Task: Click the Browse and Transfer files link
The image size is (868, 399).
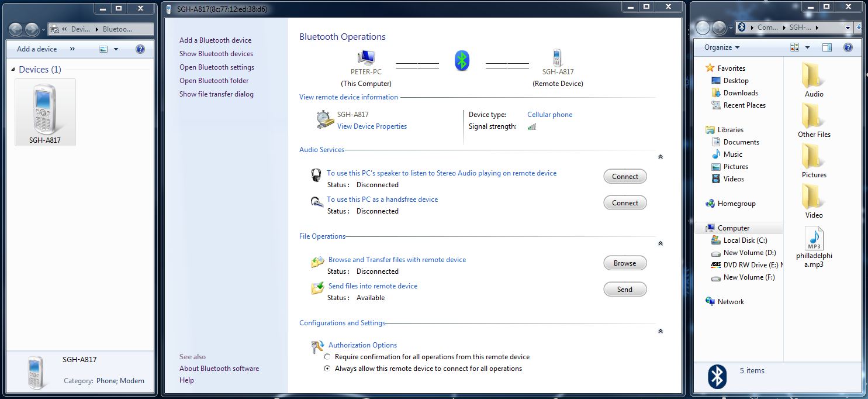Action: [x=397, y=260]
